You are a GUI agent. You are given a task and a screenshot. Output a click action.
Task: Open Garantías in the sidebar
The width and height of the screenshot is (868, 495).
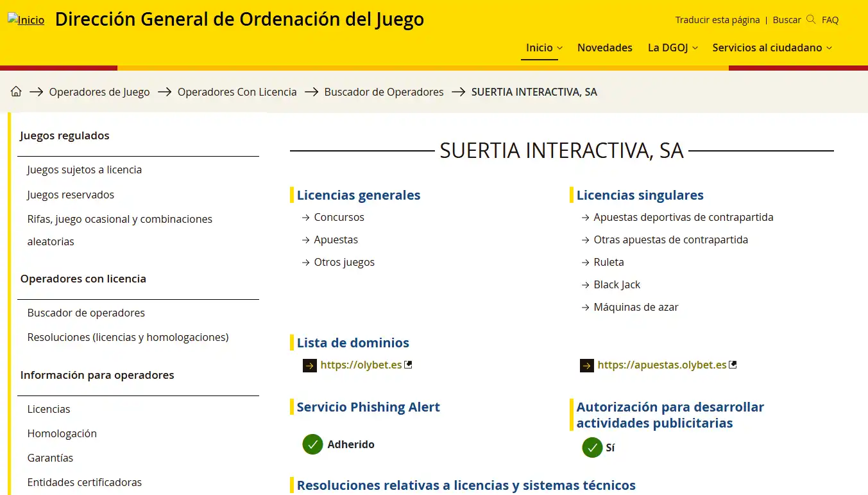click(x=51, y=458)
